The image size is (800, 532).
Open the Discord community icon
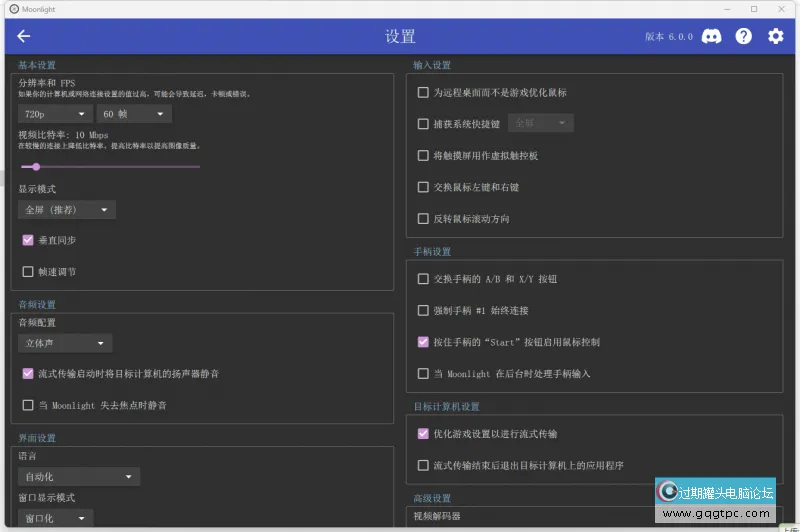pyautogui.click(x=711, y=36)
